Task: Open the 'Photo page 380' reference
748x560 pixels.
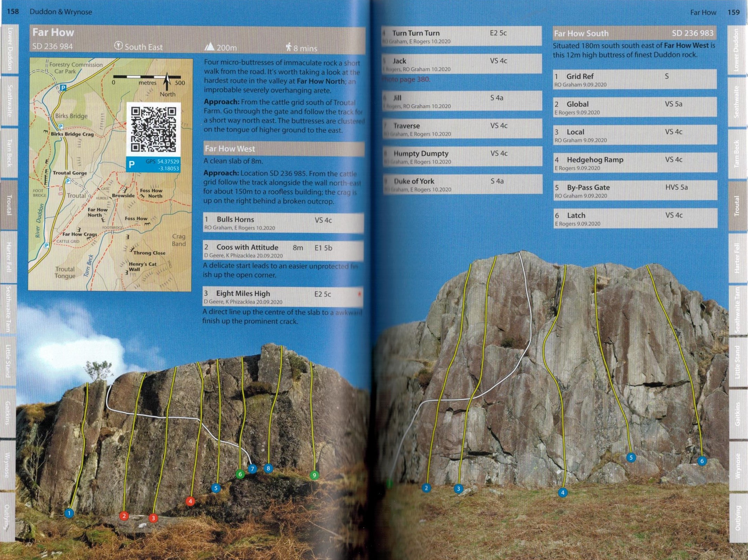Action: (x=406, y=79)
